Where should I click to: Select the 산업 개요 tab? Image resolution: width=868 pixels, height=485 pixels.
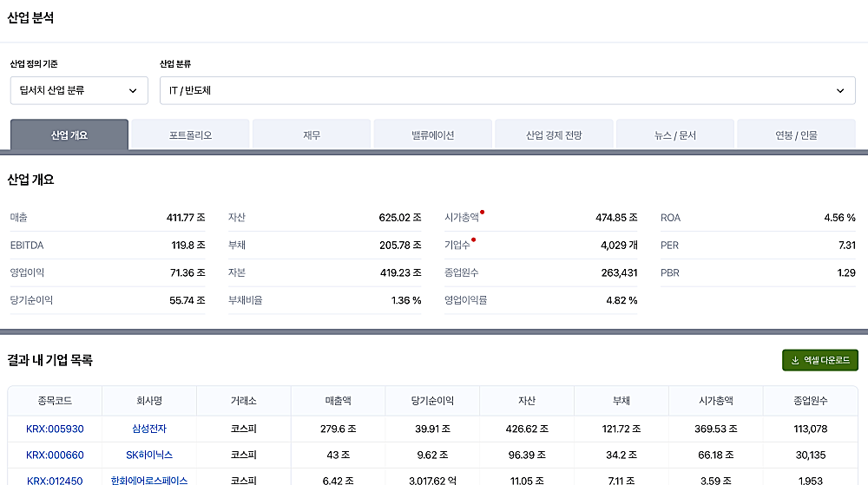(x=69, y=135)
